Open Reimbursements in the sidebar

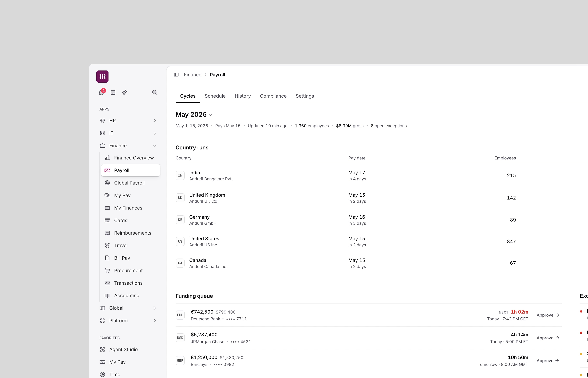coord(130,233)
